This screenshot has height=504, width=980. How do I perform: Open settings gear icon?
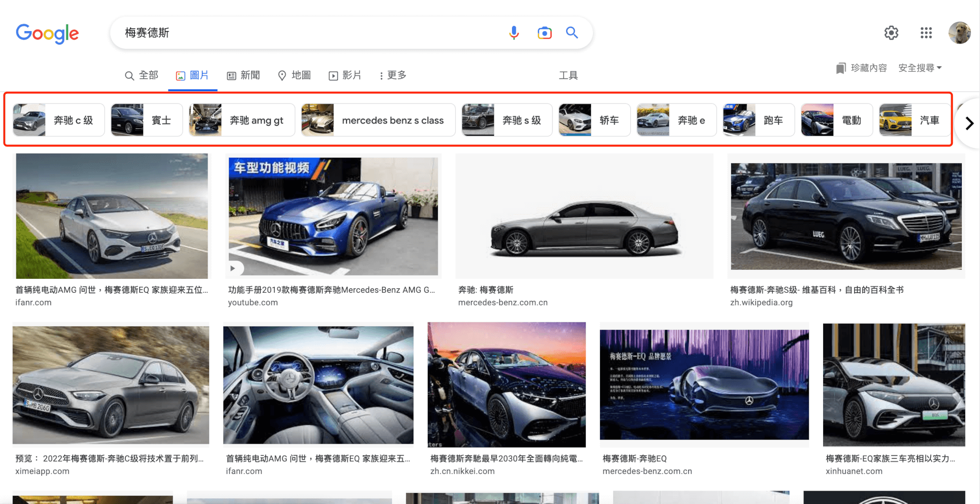(891, 33)
